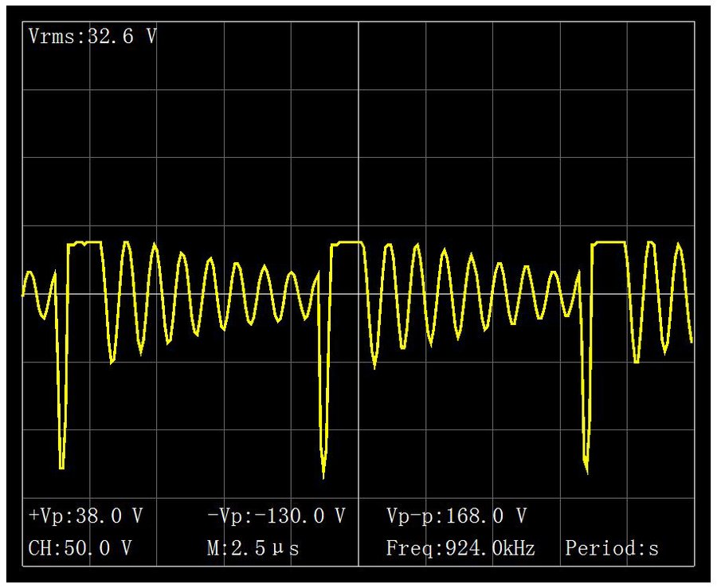Click the waveform start at the left edge
Image resolution: width=717 pixels, height=588 pixels.
[23, 294]
